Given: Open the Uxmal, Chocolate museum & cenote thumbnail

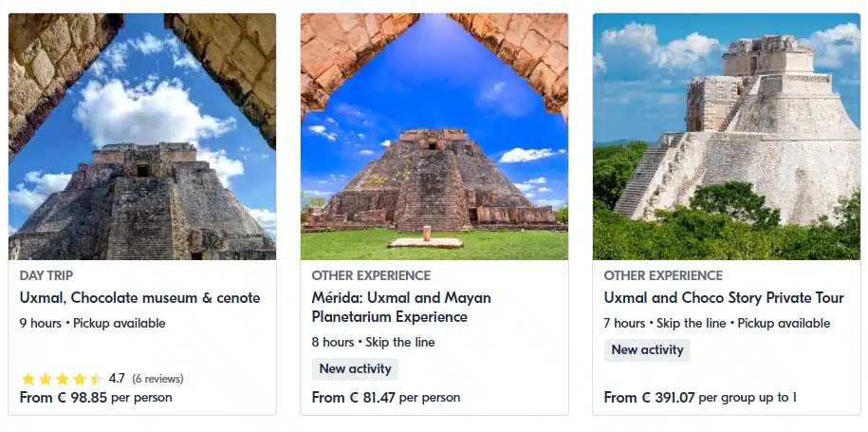Looking at the screenshot, I should point(142,137).
